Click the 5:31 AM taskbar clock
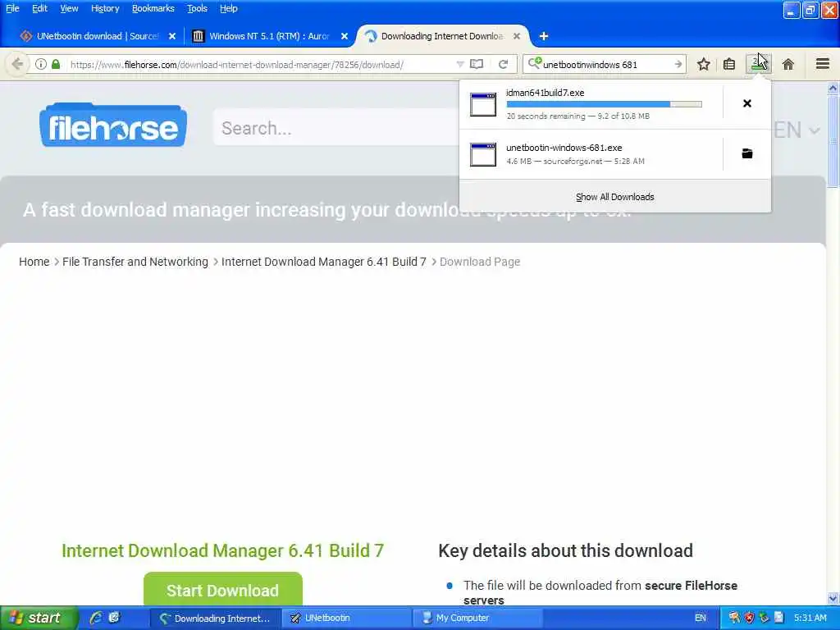 pyautogui.click(x=810, y=618)
